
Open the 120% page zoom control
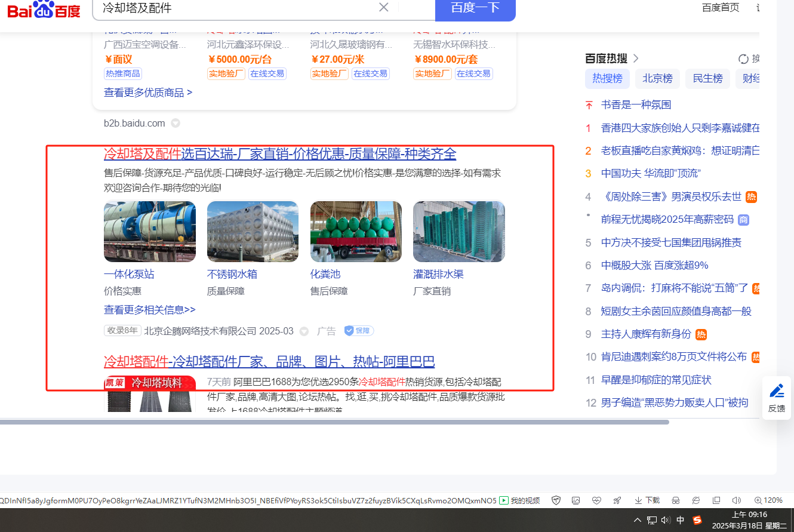pos(768,500)
